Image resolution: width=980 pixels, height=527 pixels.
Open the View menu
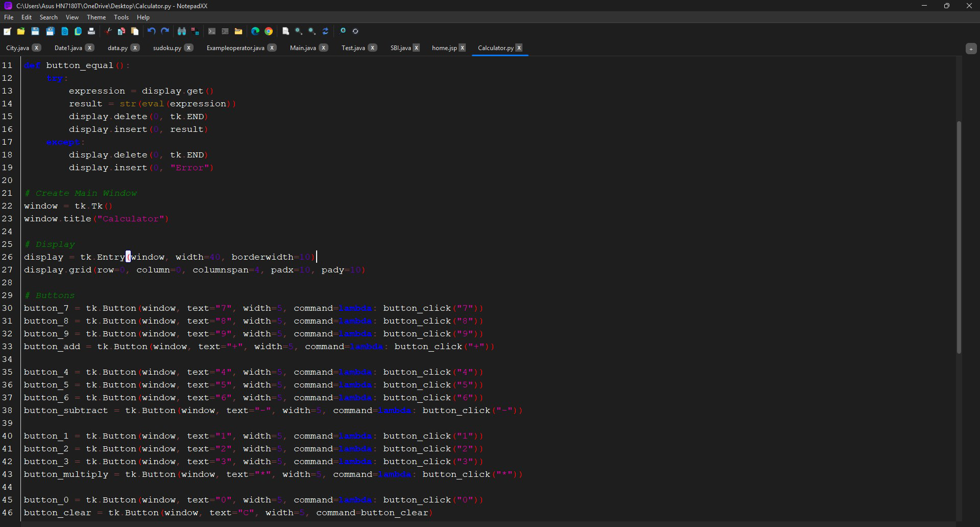click(72, 17)
